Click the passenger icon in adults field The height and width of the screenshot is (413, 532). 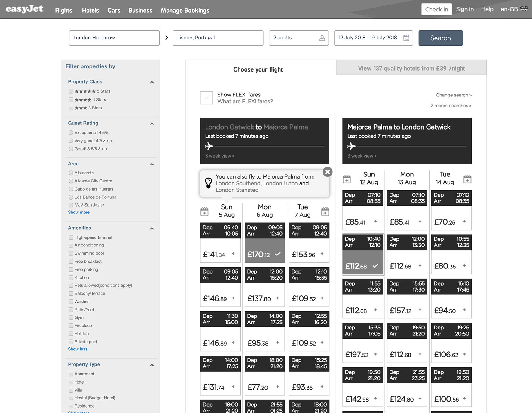click(322, 38)
